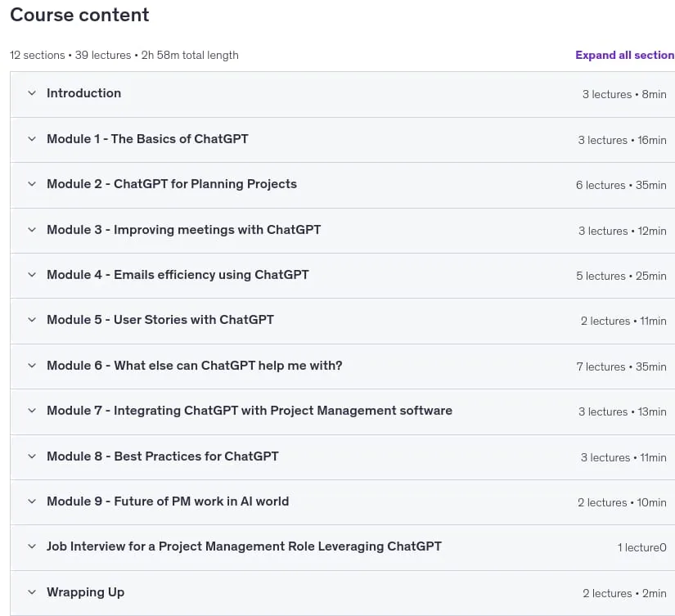This screenshot has height=616, width=675.
Task: Click the 1 lecture label for Job Interview
Action: click(x=641, y=547)
